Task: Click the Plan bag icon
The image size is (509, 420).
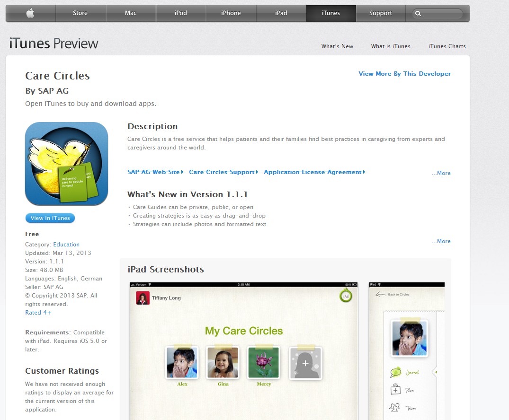Action: coord(395,389)
